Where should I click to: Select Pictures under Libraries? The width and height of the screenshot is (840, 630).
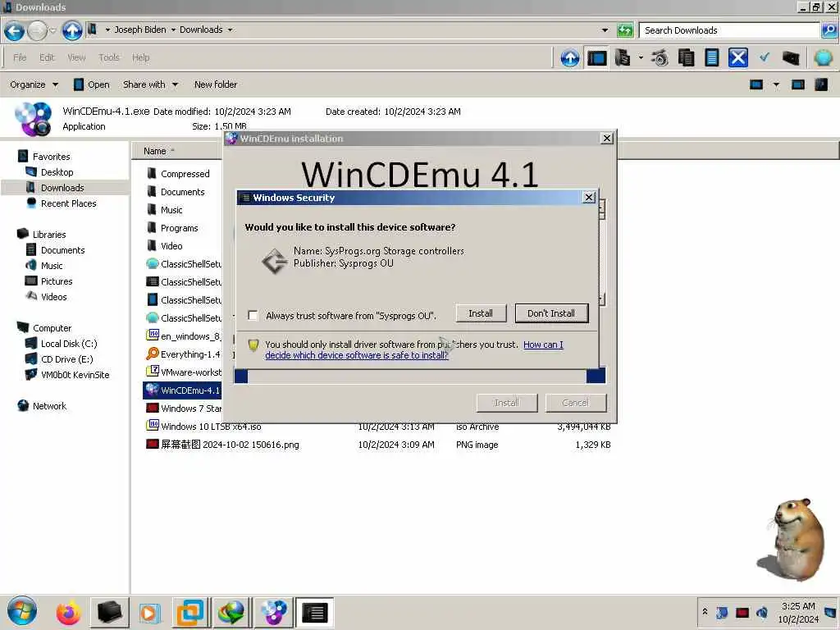coord(57,281)
